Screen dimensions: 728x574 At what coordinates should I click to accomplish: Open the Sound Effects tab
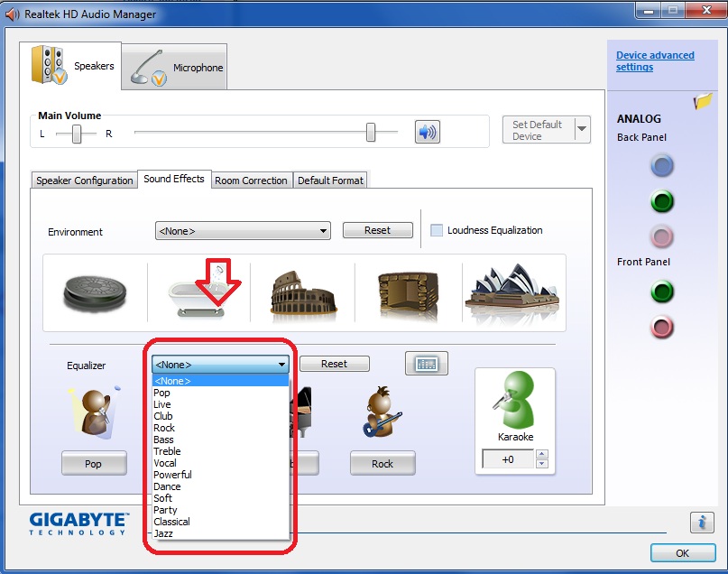(174, 179)
